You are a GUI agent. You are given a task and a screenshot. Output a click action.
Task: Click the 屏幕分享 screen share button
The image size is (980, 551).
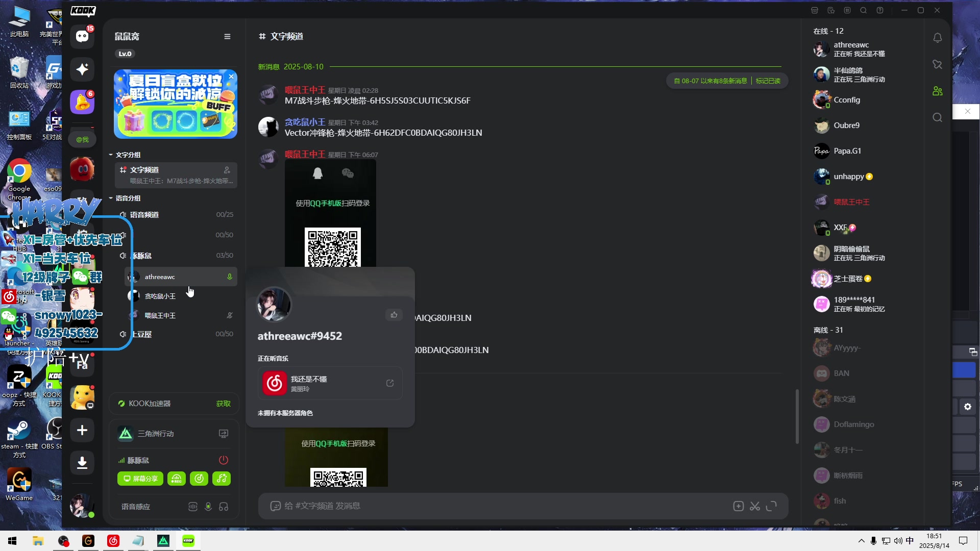[x=140, y=479]
